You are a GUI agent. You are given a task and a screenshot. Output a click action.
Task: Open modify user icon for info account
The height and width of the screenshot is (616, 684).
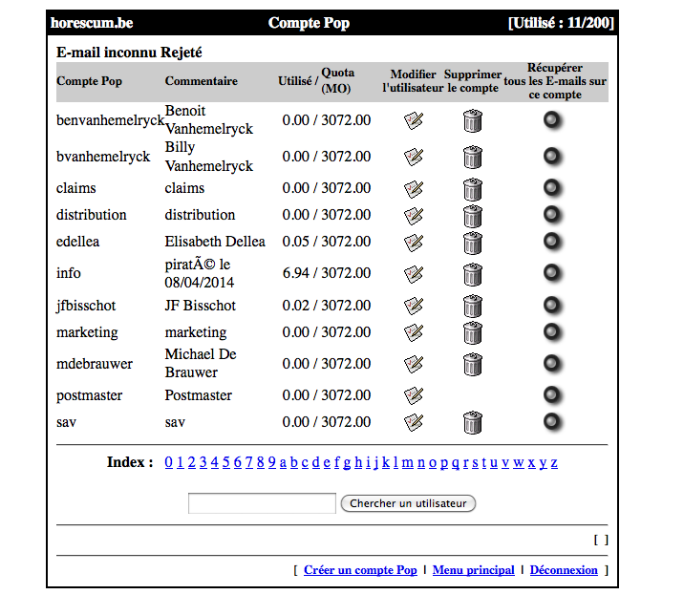[413, 274]
